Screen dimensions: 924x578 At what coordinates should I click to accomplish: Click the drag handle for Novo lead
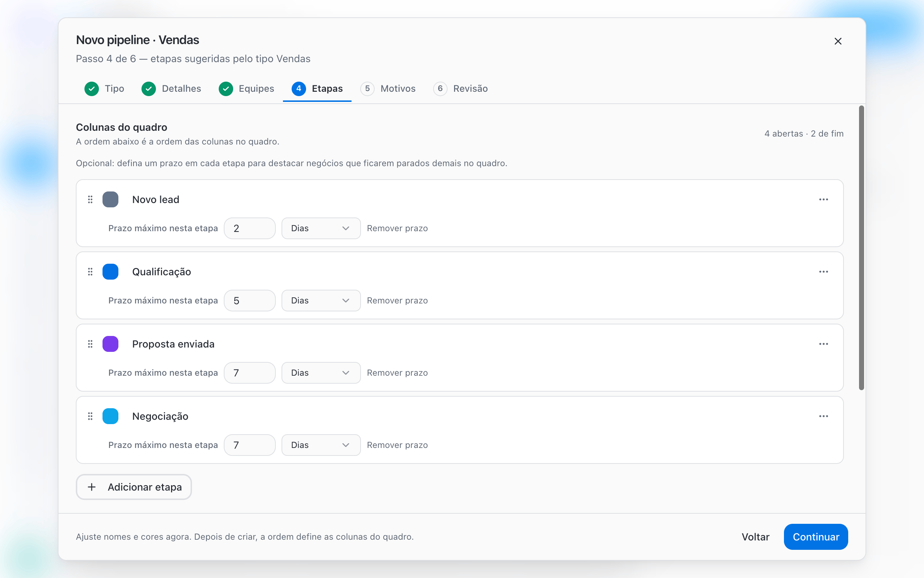(90, 199)
